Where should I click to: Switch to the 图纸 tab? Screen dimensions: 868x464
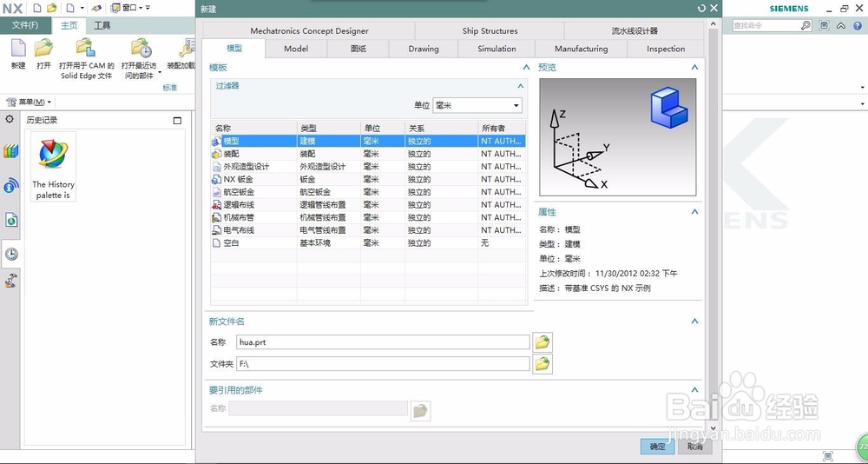tap(358, 49)
